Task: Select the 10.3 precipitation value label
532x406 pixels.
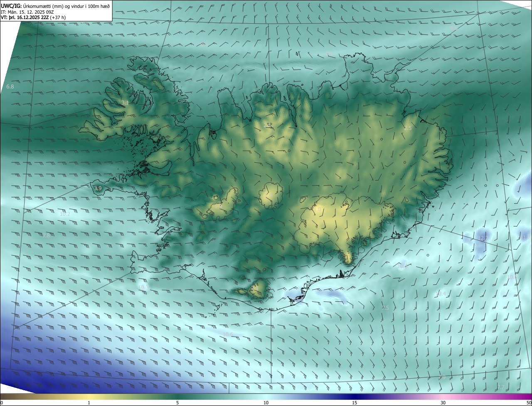Action: coord(143,287)
